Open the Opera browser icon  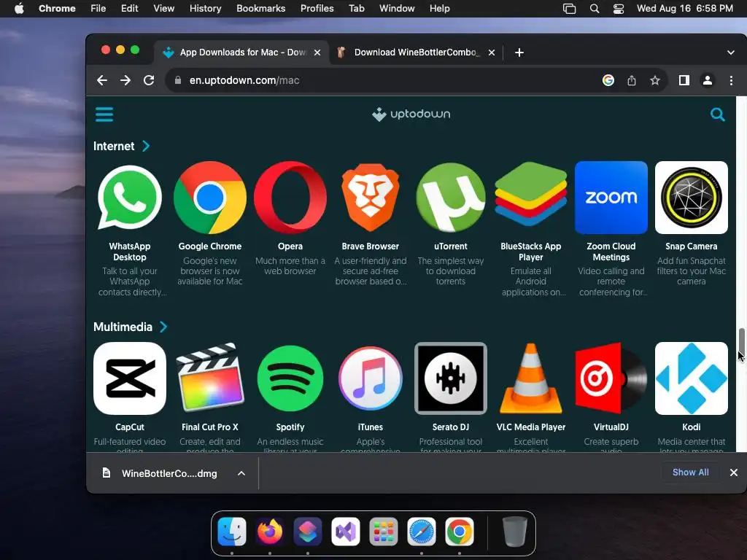[290, 198]
